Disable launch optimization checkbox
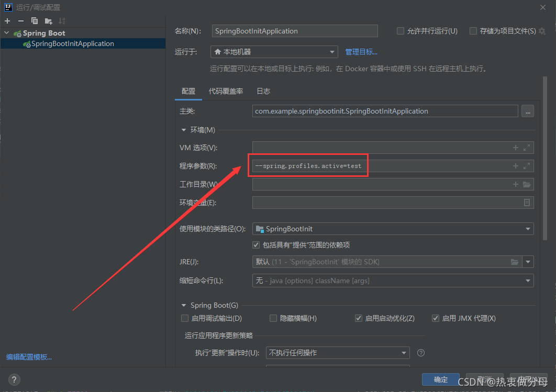556x392 pixels. pyautogui.click(x=359, y=318)
